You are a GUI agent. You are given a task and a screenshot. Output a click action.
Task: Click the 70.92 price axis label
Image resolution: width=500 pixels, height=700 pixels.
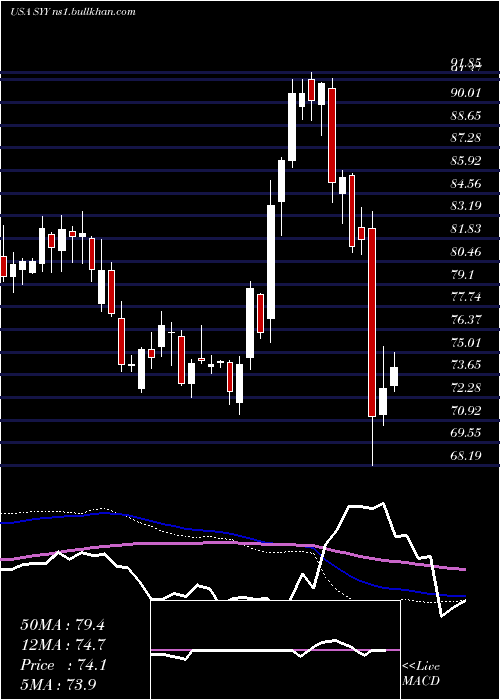pyautogui.click(x=466, y=410)
